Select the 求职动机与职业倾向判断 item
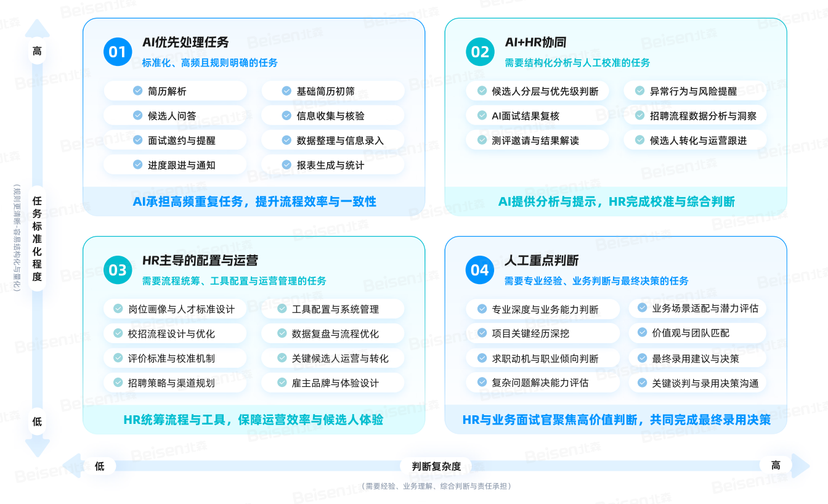This screenshot has height=504, width=828. [543, 358]
